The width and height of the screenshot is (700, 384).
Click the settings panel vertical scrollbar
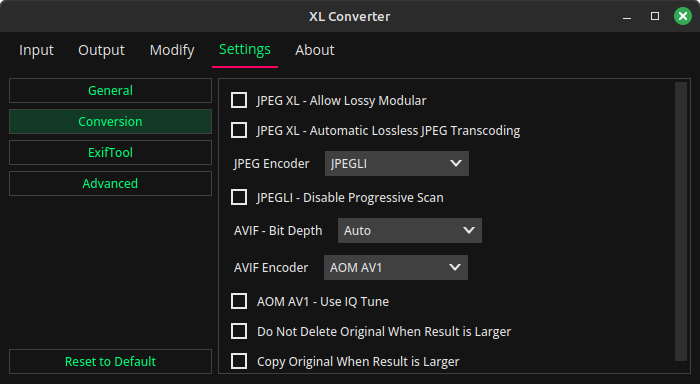point(681,221)
